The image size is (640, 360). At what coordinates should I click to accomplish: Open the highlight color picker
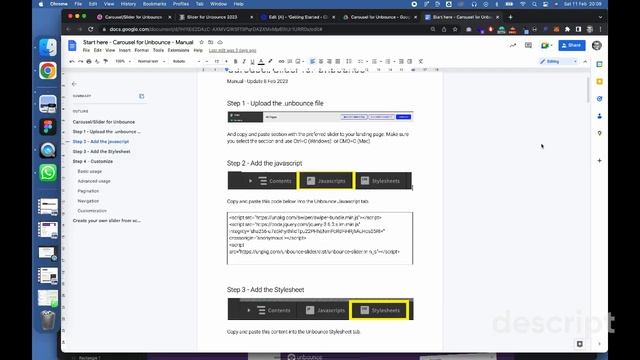pos(270,61)
